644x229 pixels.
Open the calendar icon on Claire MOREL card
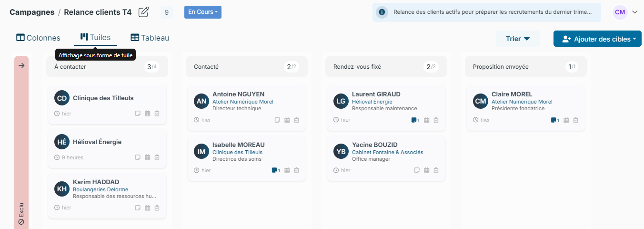[566, 120]
